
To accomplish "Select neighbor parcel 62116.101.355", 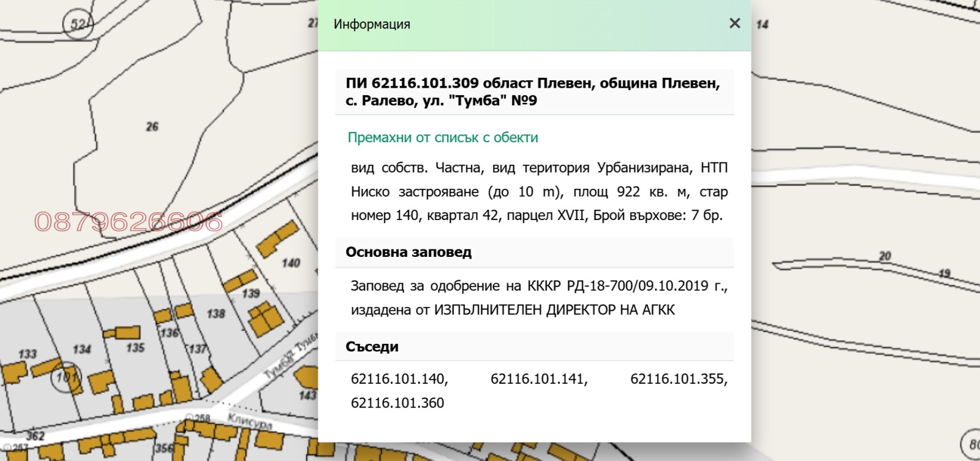I will [x=678, y=379].
